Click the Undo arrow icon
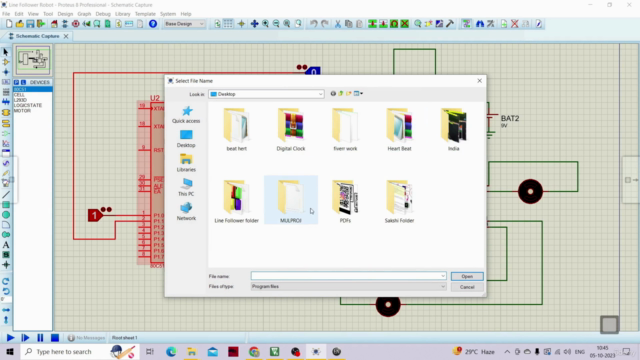 (x=313, y=24)
